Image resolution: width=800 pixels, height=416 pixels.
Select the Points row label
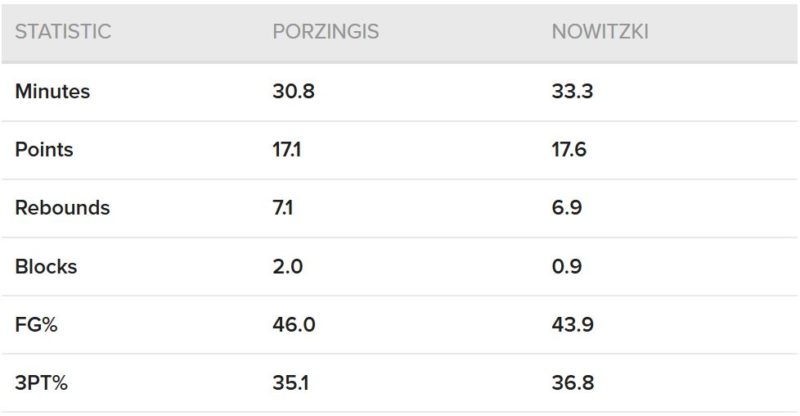click(x=44, y=150)
